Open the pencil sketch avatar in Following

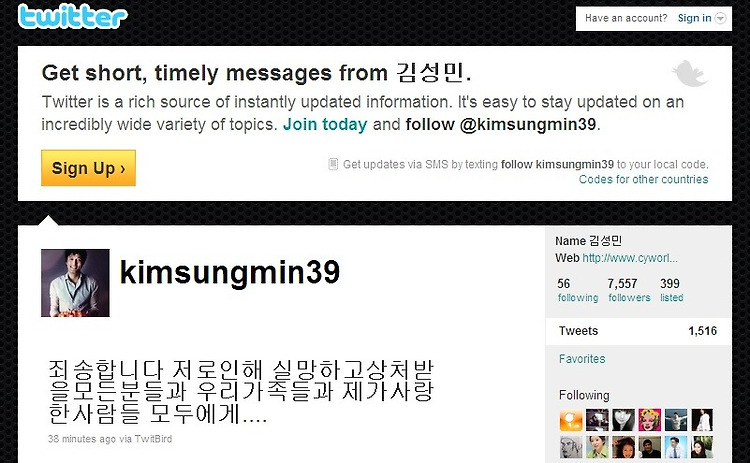pyautogui.click(x=571, y=447)
